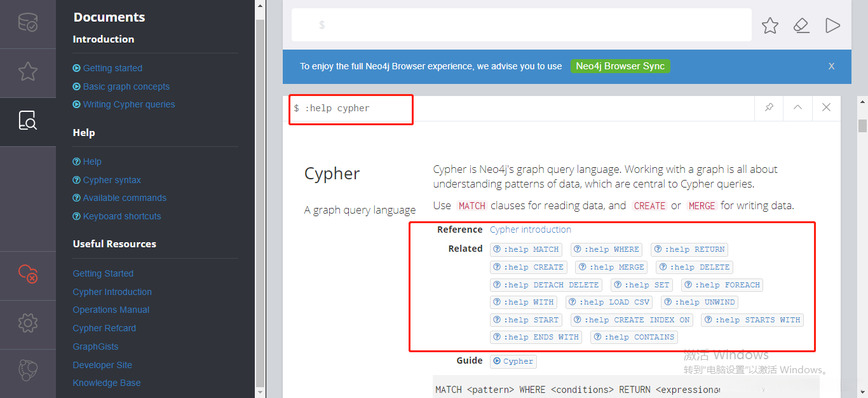Click into the Cypher command editor field
This screenshot has width=868, height=398.
coord(521,25)
